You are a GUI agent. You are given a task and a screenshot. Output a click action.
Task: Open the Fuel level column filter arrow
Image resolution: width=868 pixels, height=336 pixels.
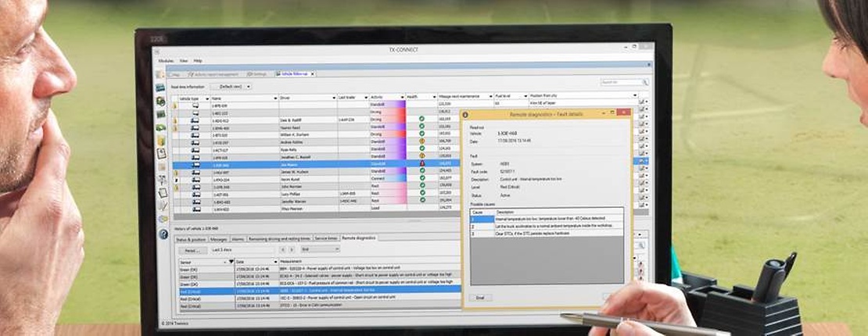pyautogui.click(x=525, y=96)
